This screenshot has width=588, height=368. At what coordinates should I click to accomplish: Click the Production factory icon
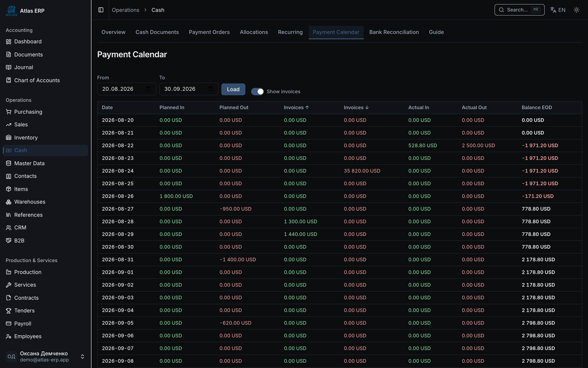click(x=9, y=272)
